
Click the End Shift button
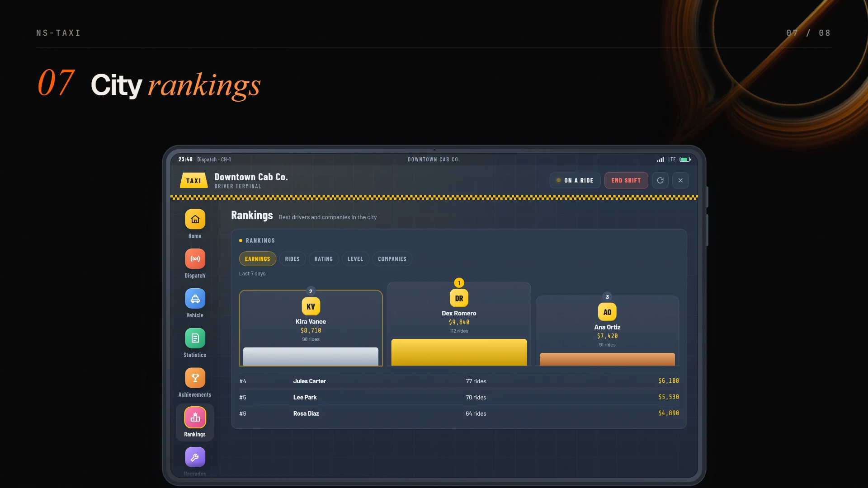pyautogui.click(x=626, y=180)
